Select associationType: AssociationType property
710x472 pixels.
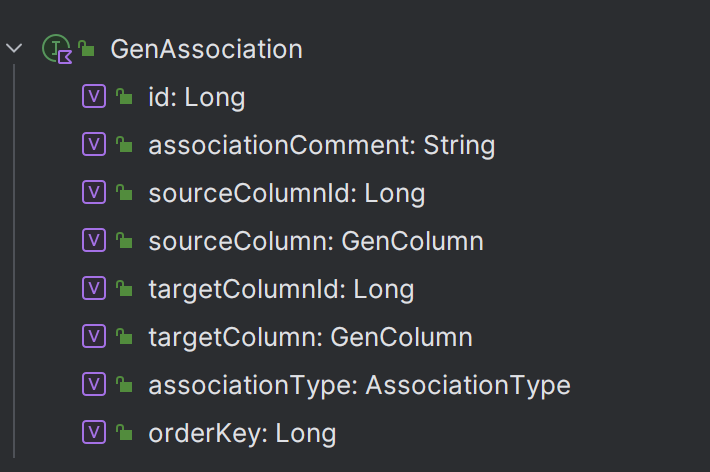(x=360, y=385)
